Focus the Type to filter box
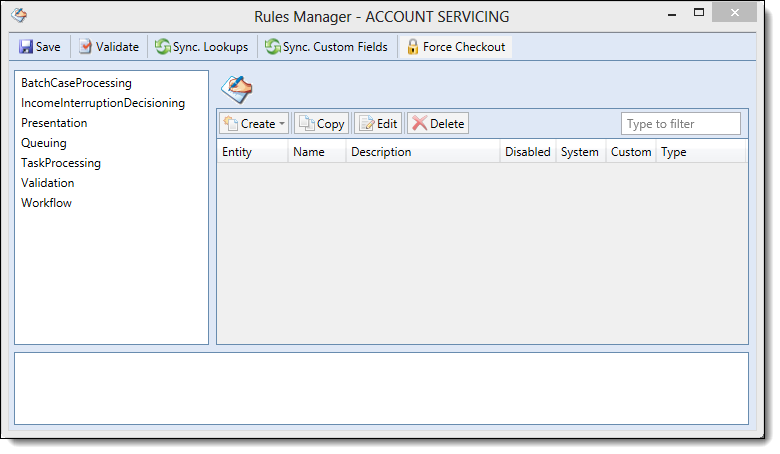Viewport: 780px width, 454px height. point(681,124)
